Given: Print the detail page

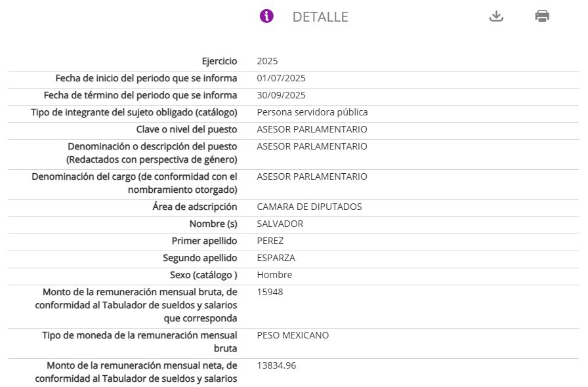Looking at the screenshot, I should click(542, 16).
